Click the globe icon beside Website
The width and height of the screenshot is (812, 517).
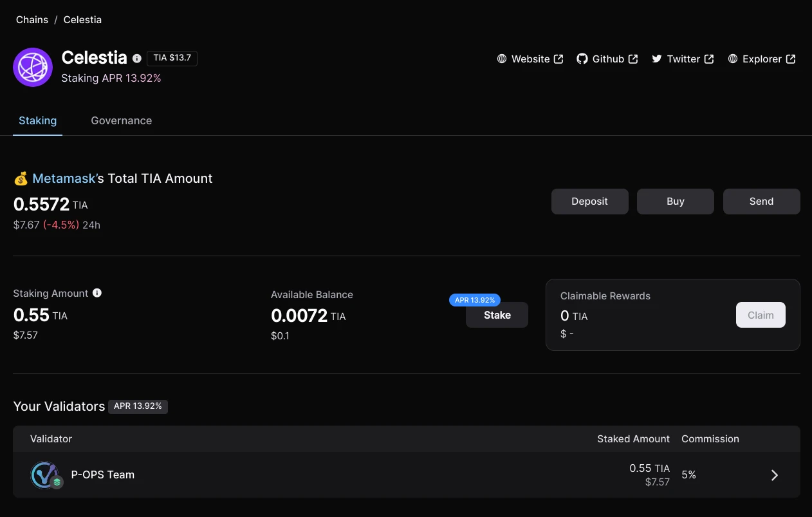point(502,59)
